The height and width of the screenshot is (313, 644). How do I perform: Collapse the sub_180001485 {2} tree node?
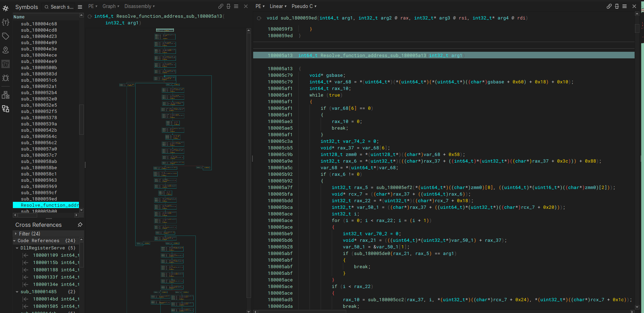pyautogui.click(x=17, y=292)
